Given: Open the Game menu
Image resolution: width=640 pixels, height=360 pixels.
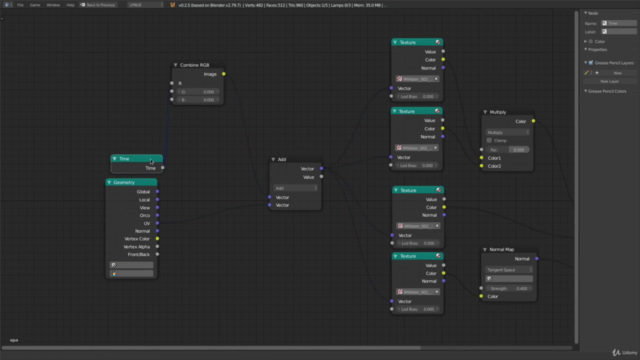Looking at the screenshot, I should [x=35, y=5].
